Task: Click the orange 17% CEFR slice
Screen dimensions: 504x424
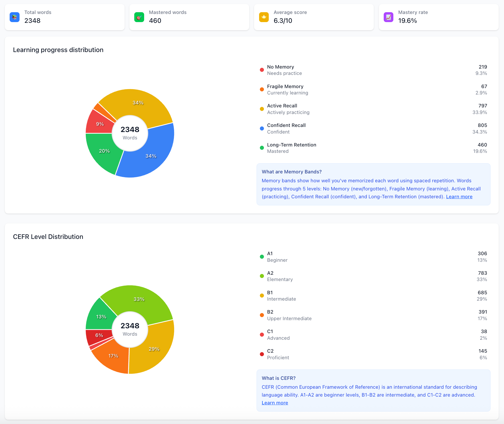Action: pyautogui.click(x=113, y=356)
